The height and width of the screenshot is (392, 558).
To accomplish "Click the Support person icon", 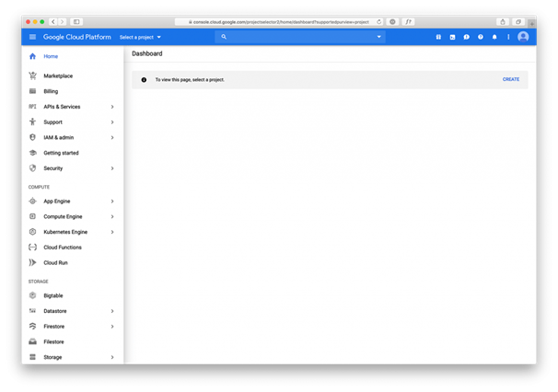I will (33, 121).
